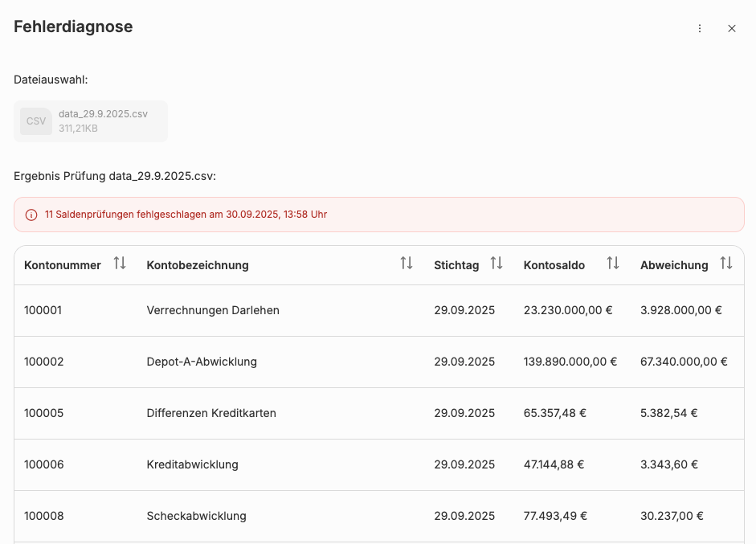Click the Differenzen Kreditkarten account name

[x=211, y=413]
